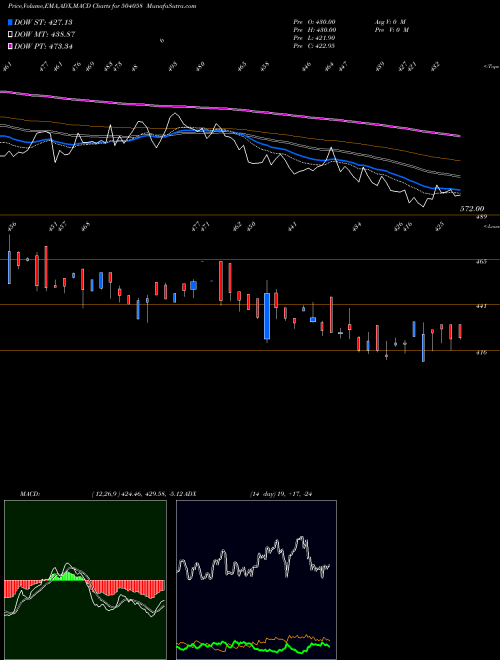
Task: Click the 465 price axis label
Action: pyautogui.click(x=481, y=261)
